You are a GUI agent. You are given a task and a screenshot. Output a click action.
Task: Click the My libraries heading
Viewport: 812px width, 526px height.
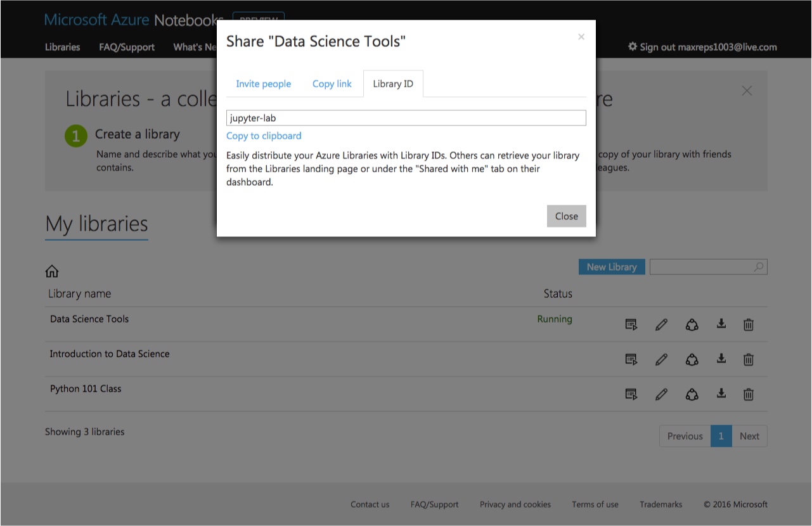pos(96,224)
